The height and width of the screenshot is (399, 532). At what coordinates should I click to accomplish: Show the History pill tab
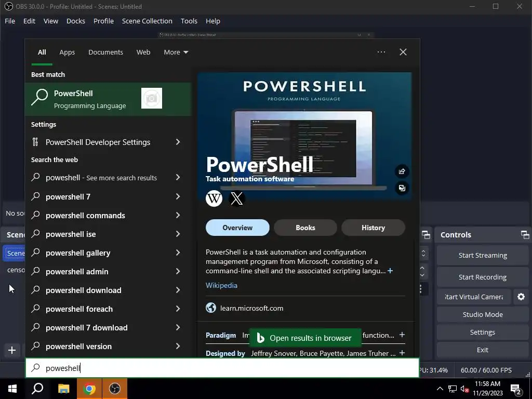373,228
